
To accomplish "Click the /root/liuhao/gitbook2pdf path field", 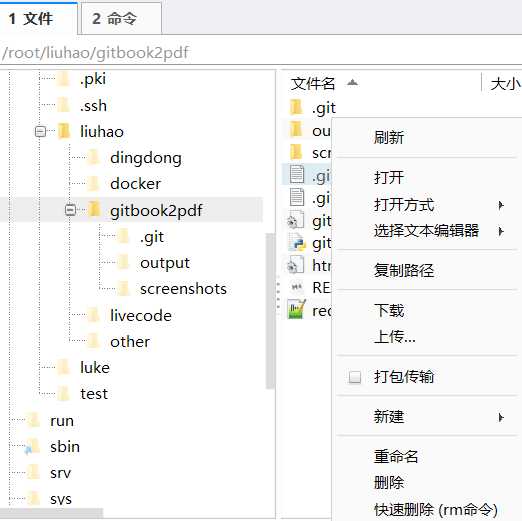I will click(261, 53).
